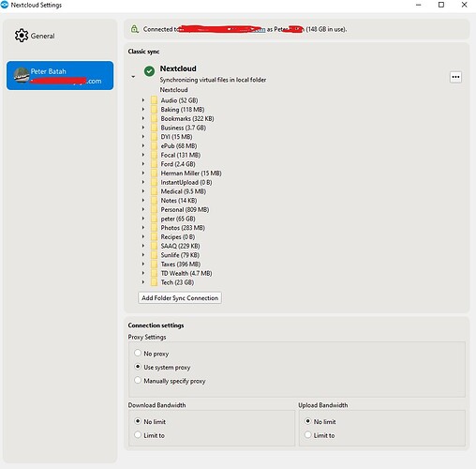
Task: Click the Tech folder icon
Action: 154,282
